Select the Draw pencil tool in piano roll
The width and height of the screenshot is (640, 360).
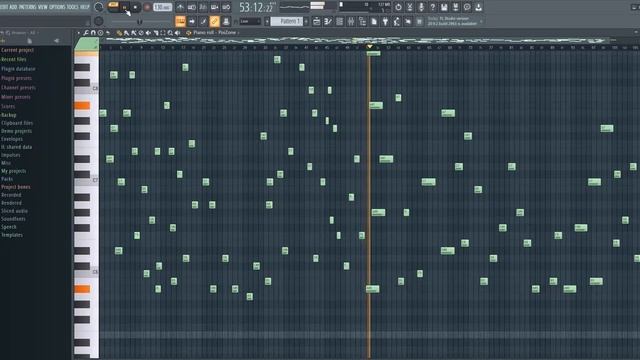coord(119,33)
